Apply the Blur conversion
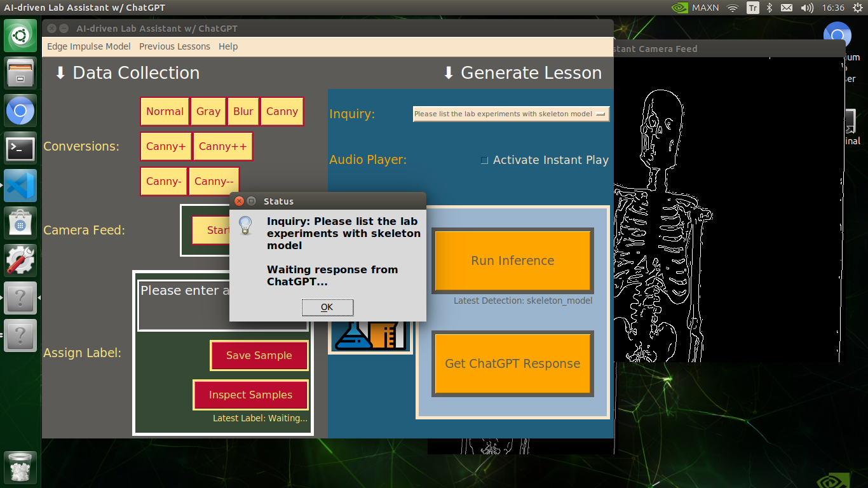This screenshot has width=868, height=488. 243,111
